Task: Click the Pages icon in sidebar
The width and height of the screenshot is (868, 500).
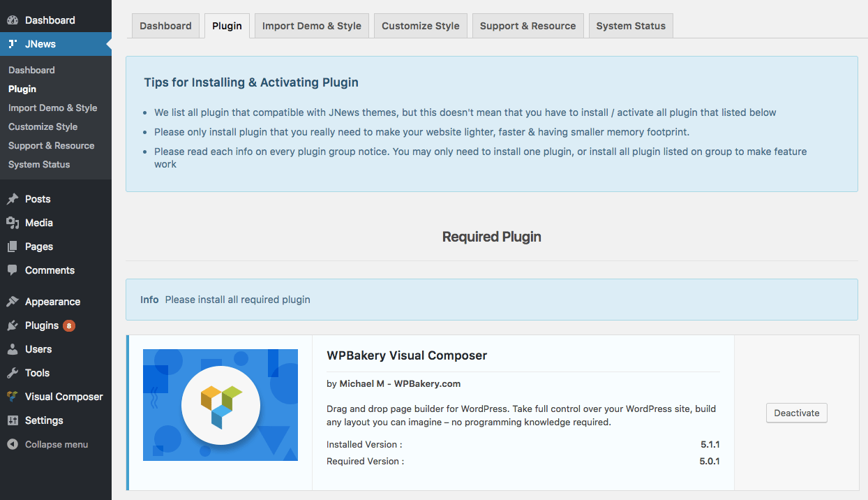Action: (13, 247)
